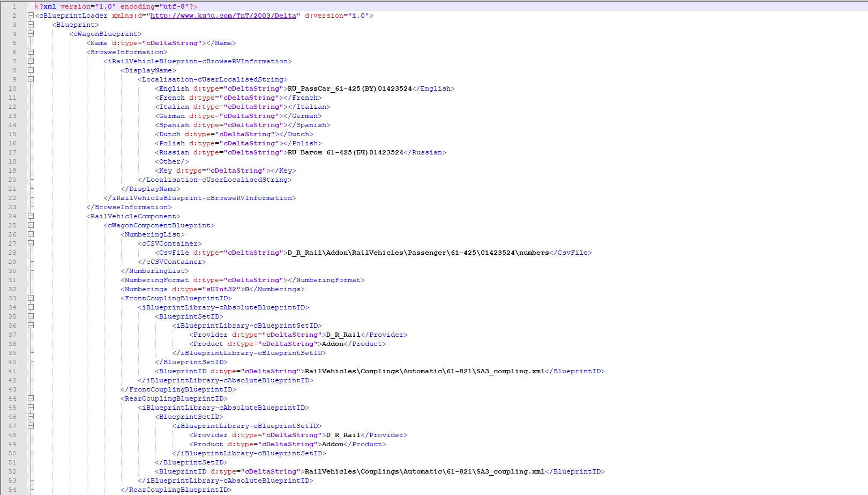Click the CsvFile path ending in numbers
868x495 pixels.
pos(418,253)
